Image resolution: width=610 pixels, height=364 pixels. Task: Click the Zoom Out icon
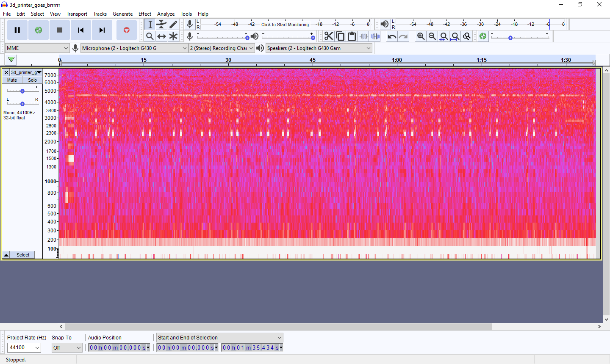[432, 36]
